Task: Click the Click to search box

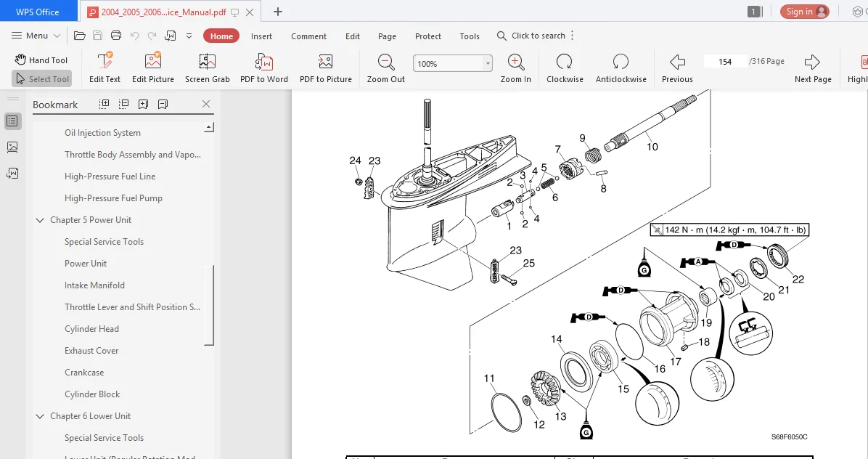Action: (531, 36)
